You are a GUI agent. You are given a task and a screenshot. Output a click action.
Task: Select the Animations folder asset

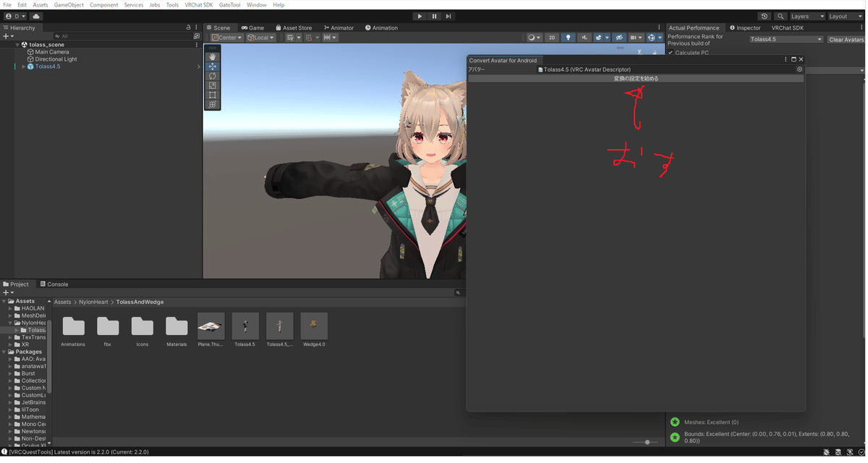[73, 330]
